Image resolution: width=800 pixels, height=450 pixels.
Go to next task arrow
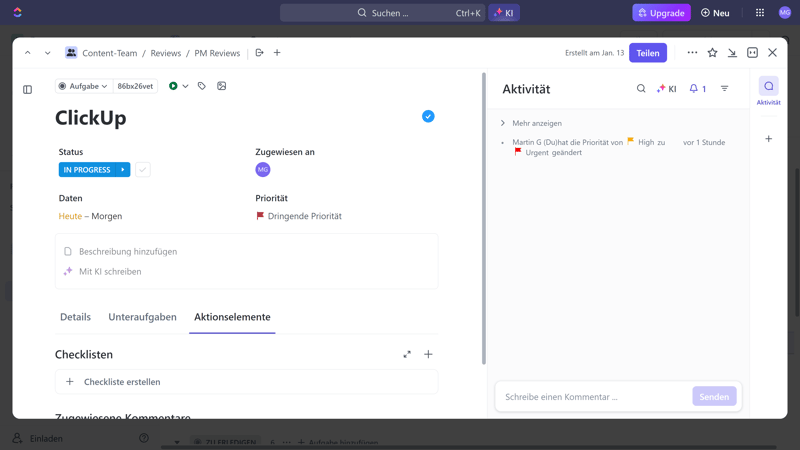click(x=47, y=53)
